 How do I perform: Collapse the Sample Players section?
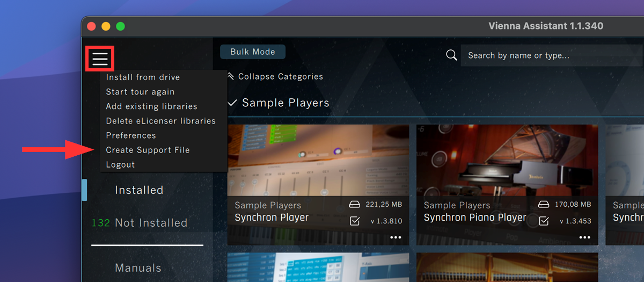279,103
